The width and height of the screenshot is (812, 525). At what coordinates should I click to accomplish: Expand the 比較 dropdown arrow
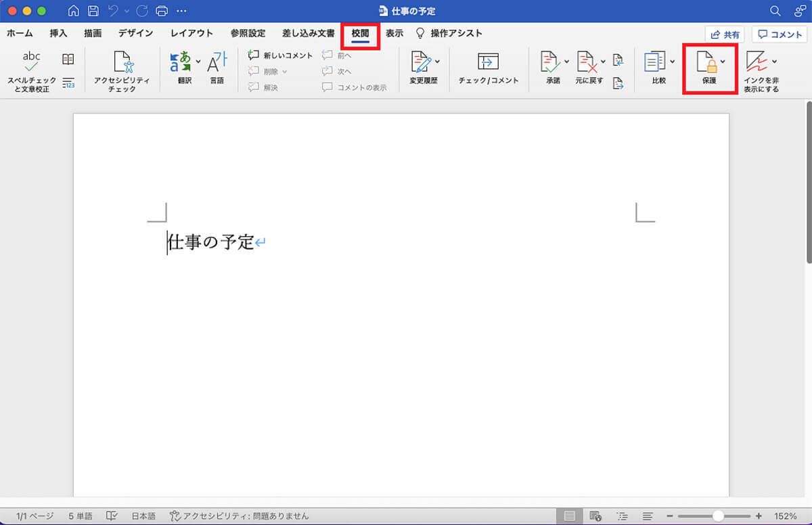pyautogui.click(x=672, y=62)
